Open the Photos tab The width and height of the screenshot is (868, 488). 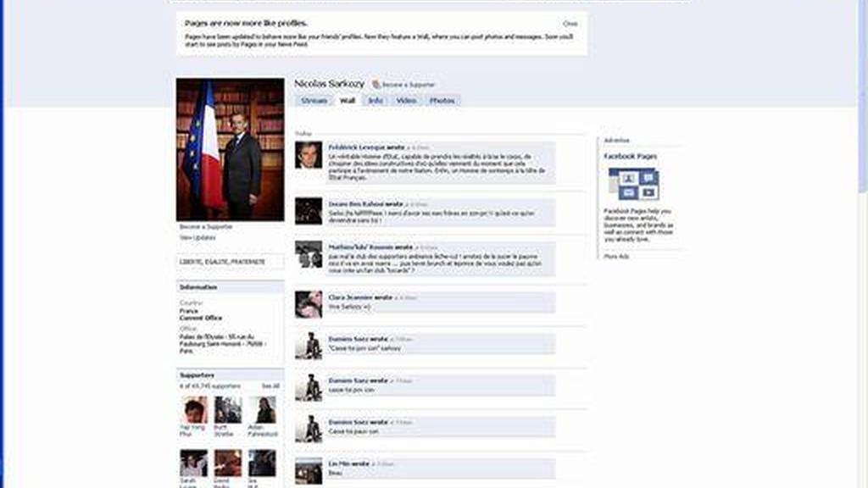pyautogui.click(x=442, y=101)
